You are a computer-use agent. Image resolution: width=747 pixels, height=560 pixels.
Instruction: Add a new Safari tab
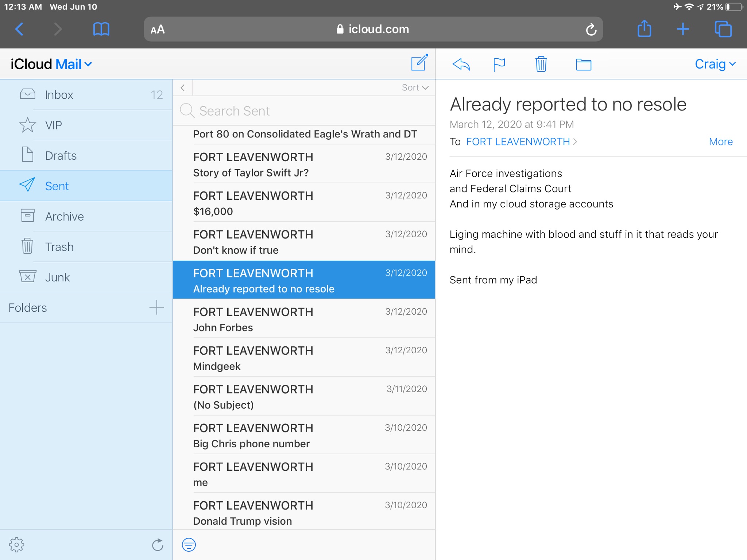[x=683, y=29]
